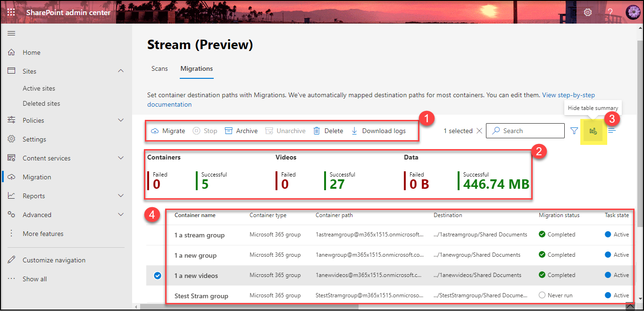Image resolution: width=644 pixels, height=311 pixels.
Task: Open Active sites in the sidebar
Action: pos(39,88)
